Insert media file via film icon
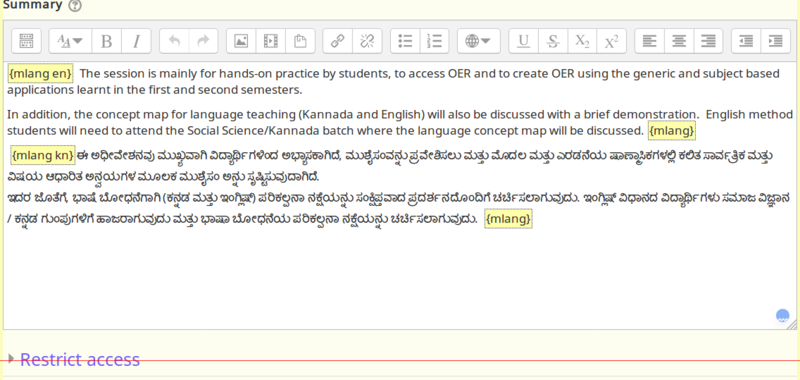Image resolution: width=800 pixels, height=380 pixels. point(271,41)
